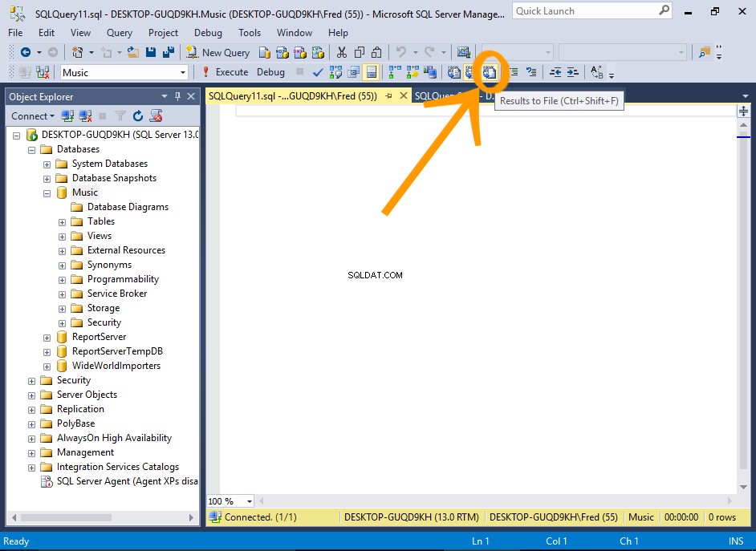Screen dimensions: 756x551
Task: Expand the WideWorldImporters database
Action: (47, 367)
